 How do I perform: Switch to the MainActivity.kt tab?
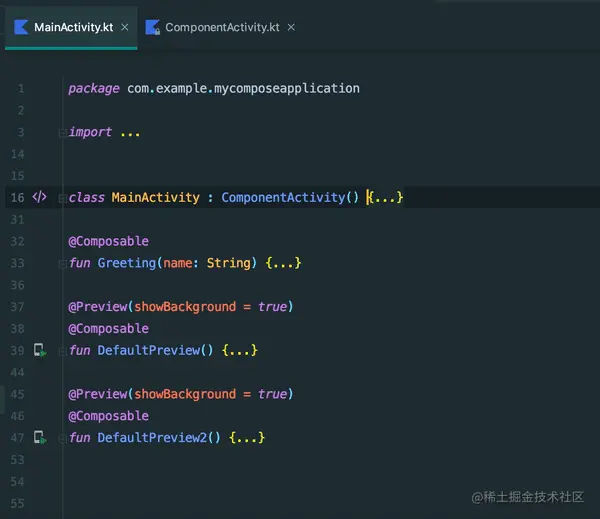point(71,28)
